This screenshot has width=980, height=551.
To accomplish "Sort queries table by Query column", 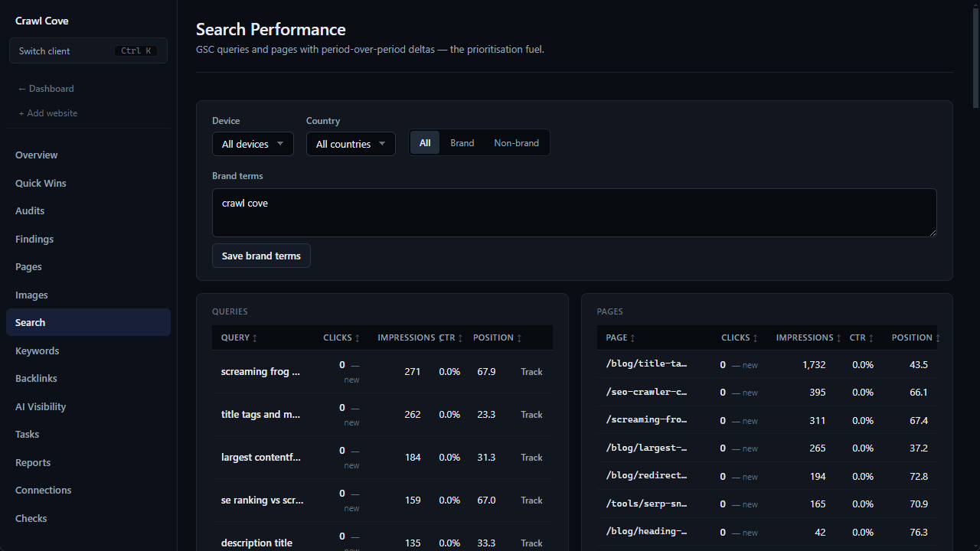I will coord(239,337).
